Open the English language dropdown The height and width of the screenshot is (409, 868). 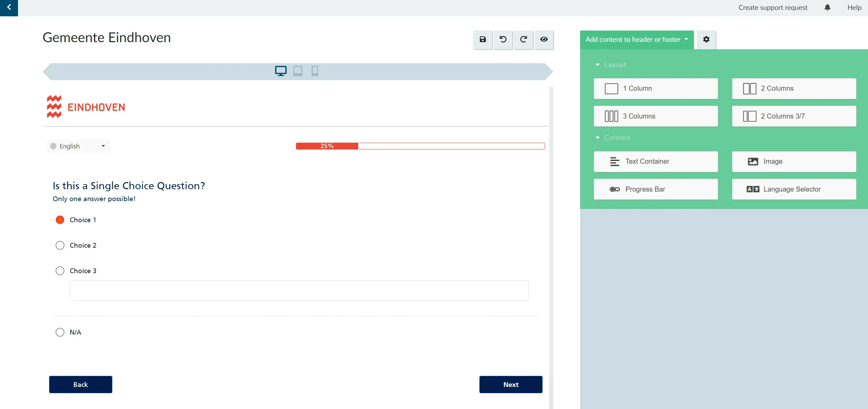tap(79, 146)
